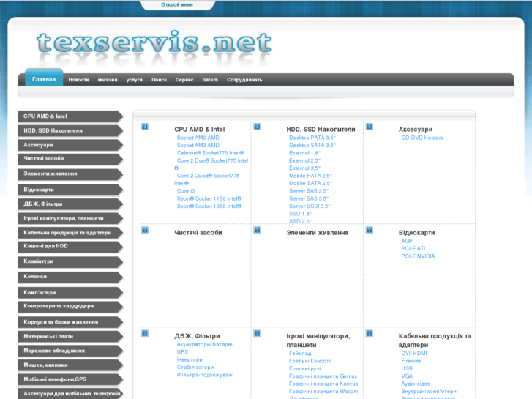Open Элементи живлення in the sidebar
The image size is (532, 399).
[70, 174]
